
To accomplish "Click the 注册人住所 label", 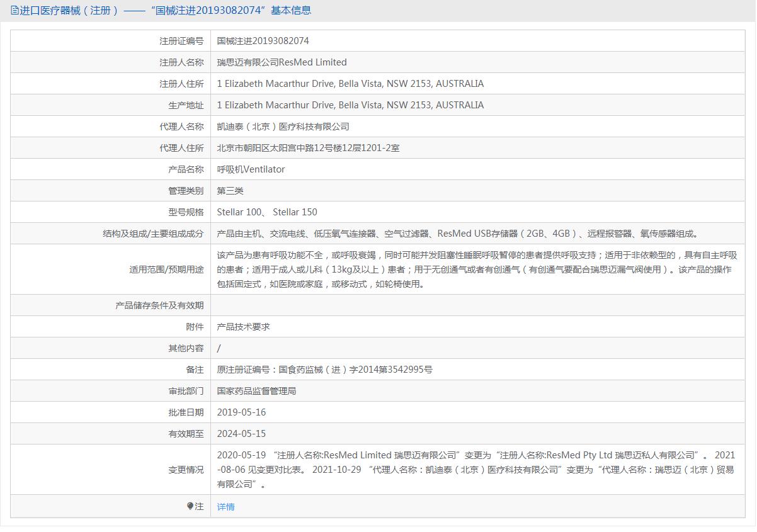I will tap(181, 84).
